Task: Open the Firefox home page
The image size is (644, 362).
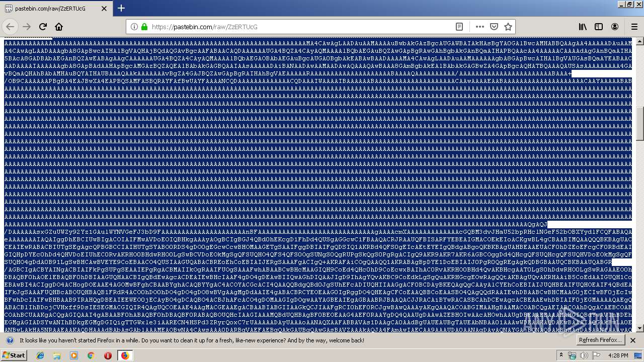Action: click(x=59, y=27)
